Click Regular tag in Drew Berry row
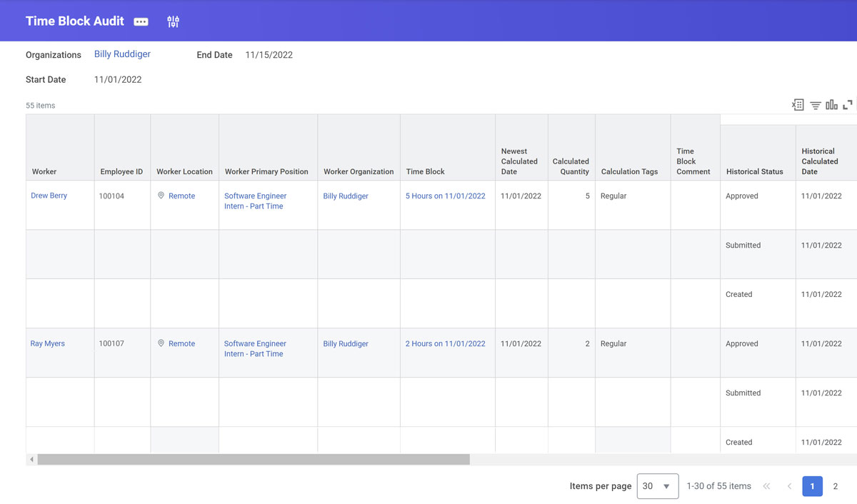The width and height of the screenshot is (857, 504). (613, 196)
